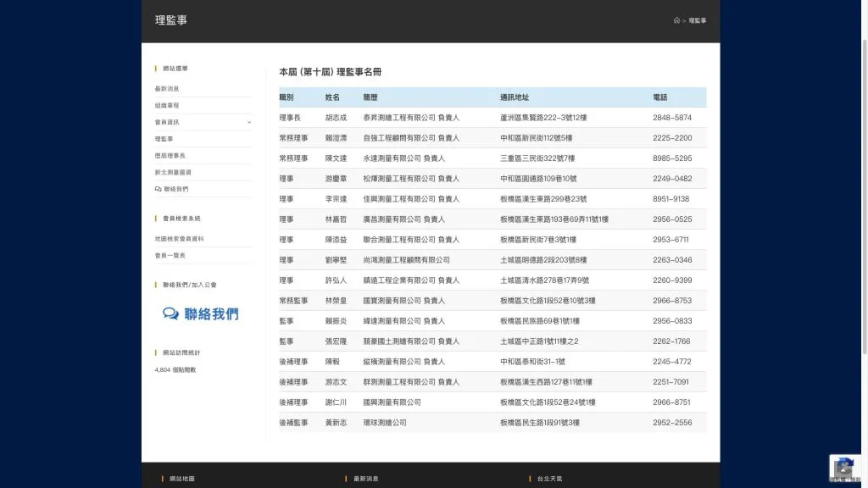The width and height of the screenshot is (868, 488).
Task: Click the chat bubble icon beside sidebar 聯絡我們
Action: coord(158,189)
